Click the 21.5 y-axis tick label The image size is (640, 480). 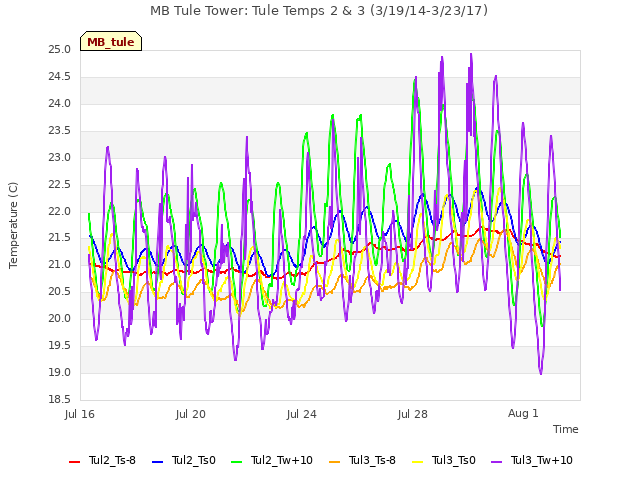(60, 238)
